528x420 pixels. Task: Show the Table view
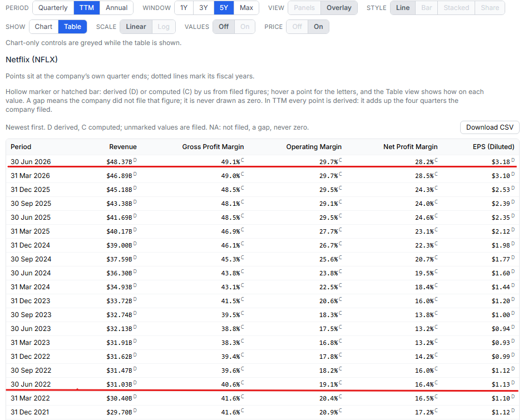pos(73,27)
